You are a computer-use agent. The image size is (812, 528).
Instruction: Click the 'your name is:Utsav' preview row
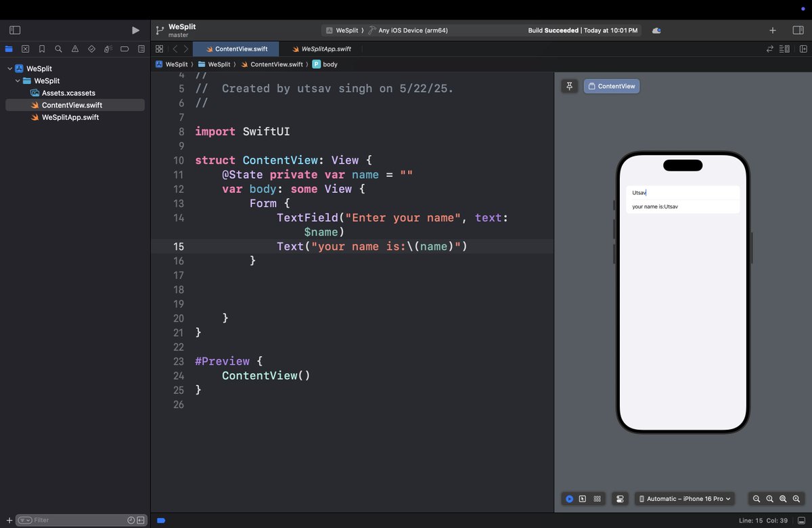tap(683, 206)
